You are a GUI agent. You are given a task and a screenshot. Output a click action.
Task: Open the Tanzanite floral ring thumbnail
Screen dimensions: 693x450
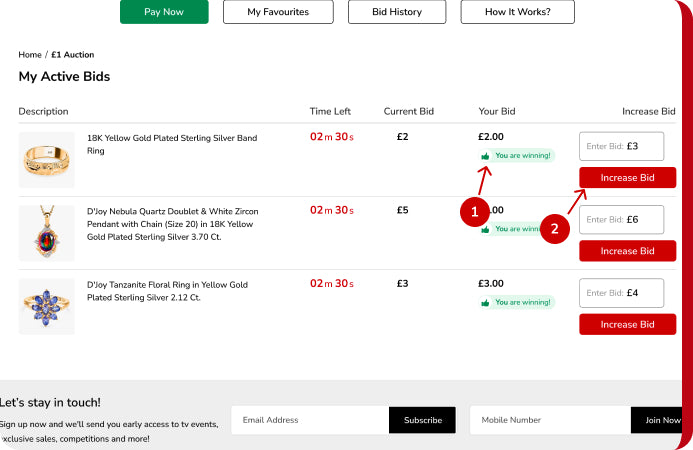47,306
